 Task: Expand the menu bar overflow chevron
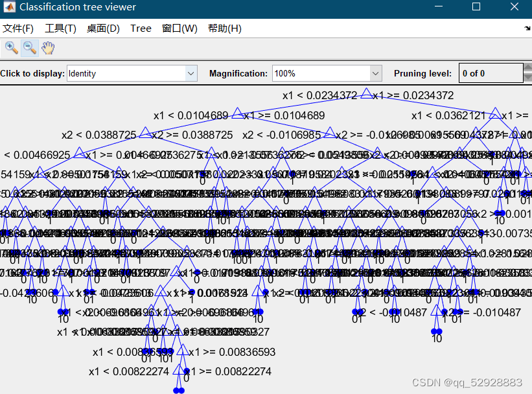coord(526,29)
